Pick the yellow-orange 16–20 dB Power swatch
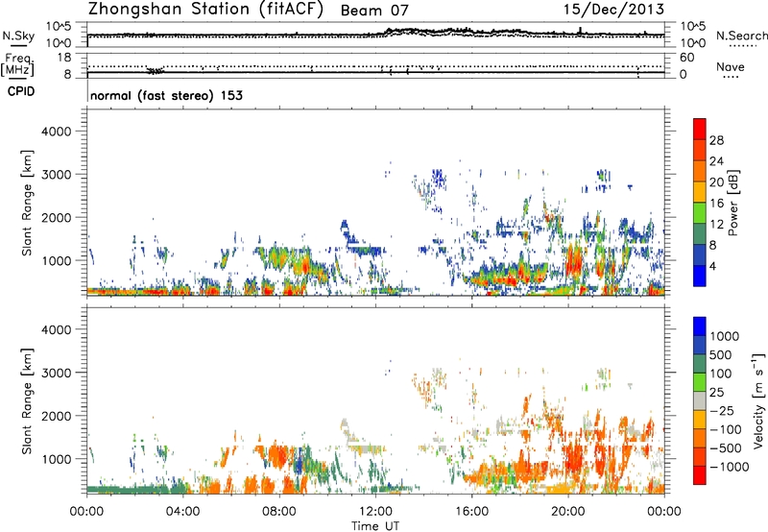The width and height of the screenshot is (768, 532). 700,192
